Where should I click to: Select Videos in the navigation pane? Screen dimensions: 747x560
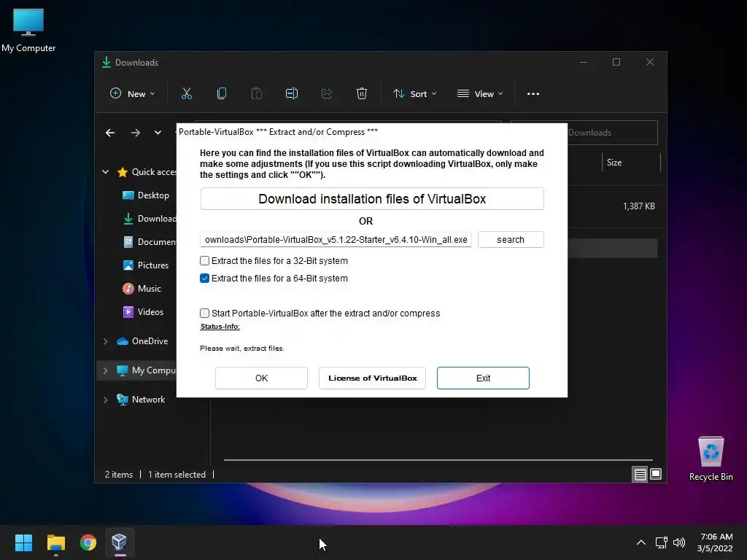(x=144, y=312)
